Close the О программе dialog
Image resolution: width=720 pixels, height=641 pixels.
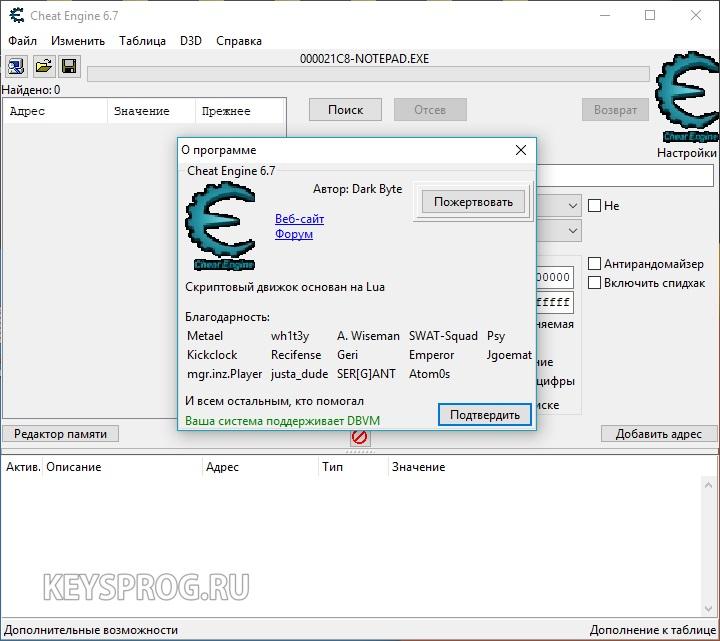(521, 150)
